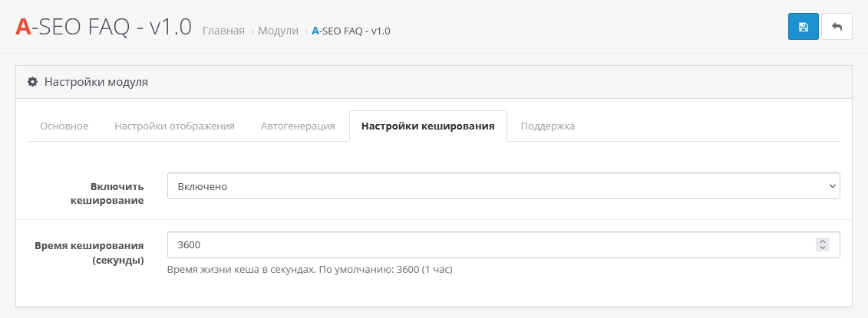Click the Время кеширования (секунды) label
This screenshot has height=318, width=868.
point(90,252)
